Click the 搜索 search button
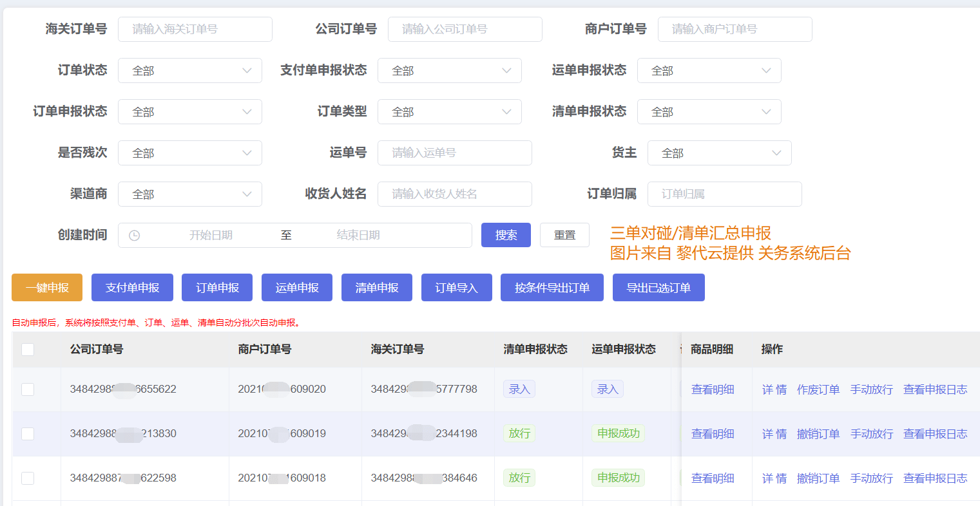The width and height of the screenshot is (980, 506). 506,235
